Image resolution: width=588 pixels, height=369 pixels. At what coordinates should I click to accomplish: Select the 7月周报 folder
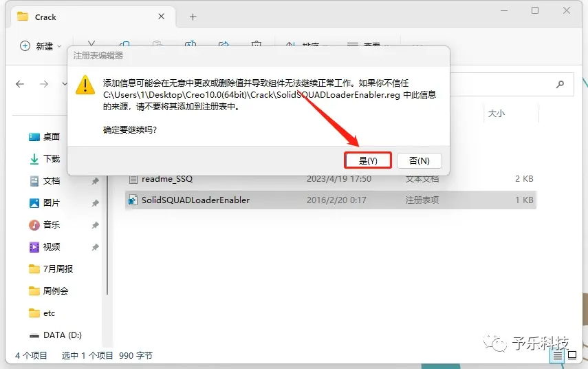click(x=51, y=268)
